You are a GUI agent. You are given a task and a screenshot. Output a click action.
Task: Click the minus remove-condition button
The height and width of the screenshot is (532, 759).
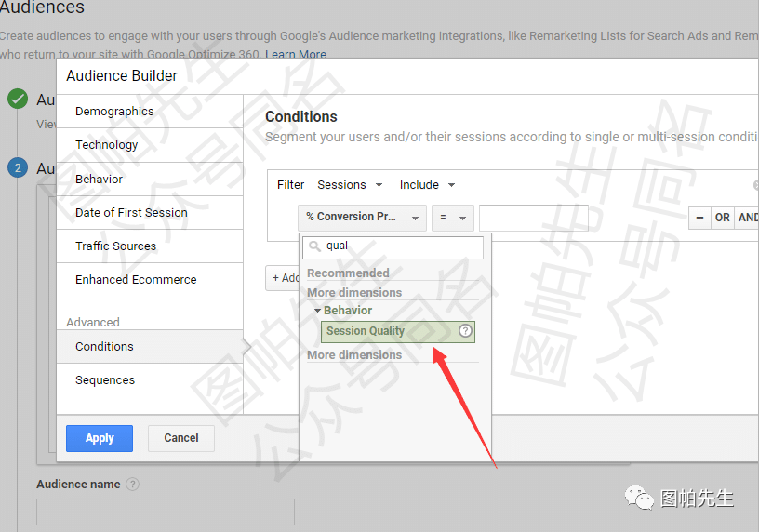[699, 218]
